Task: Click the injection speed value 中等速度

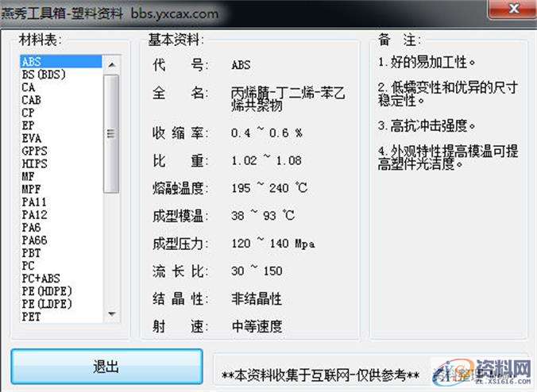Action: click(x=257, y=326)
